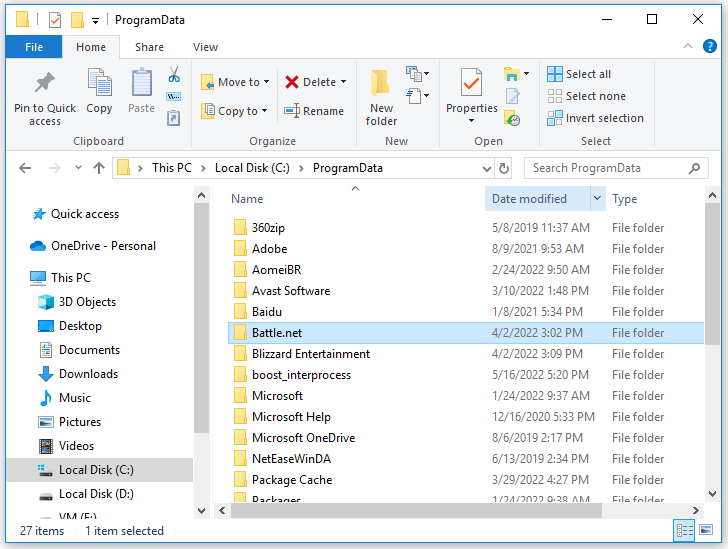Click the Paste shortcut icon

click(174, 118)
